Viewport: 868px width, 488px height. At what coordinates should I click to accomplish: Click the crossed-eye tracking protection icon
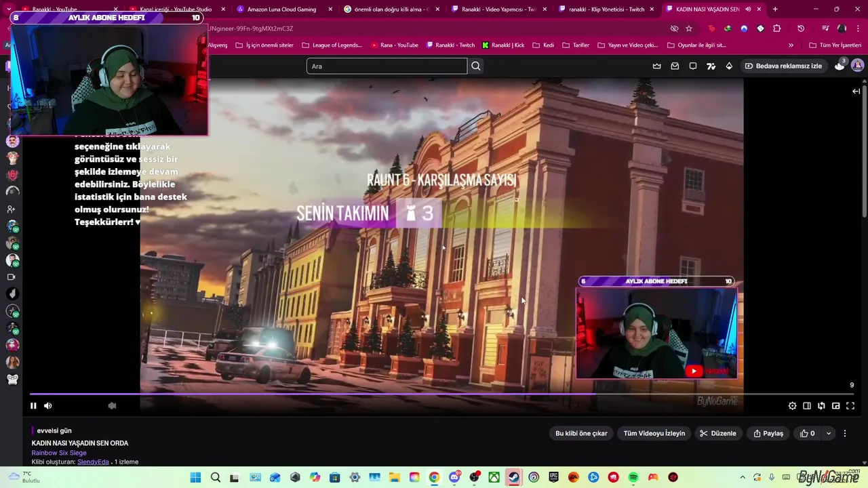pos(674,28)
